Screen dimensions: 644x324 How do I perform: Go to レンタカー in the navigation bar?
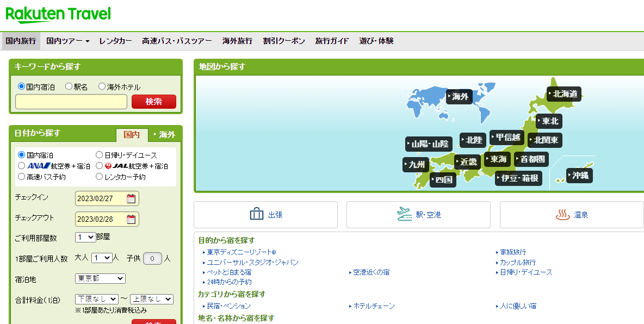click(115, 41)
